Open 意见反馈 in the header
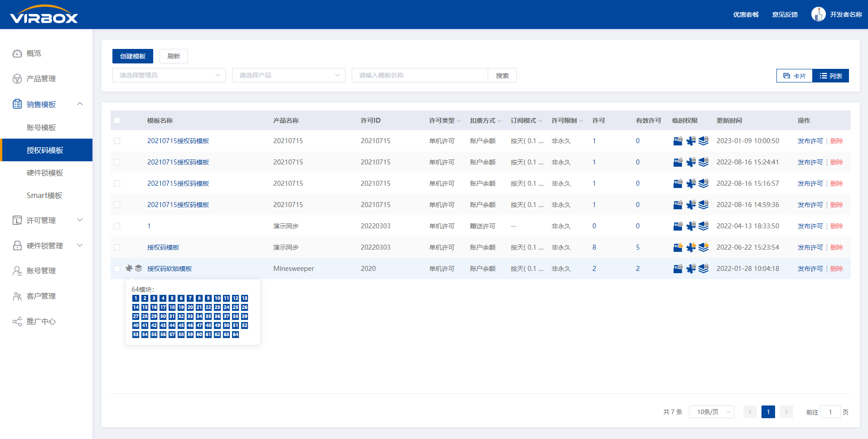 pyautogui.click(x=785, y=14)
